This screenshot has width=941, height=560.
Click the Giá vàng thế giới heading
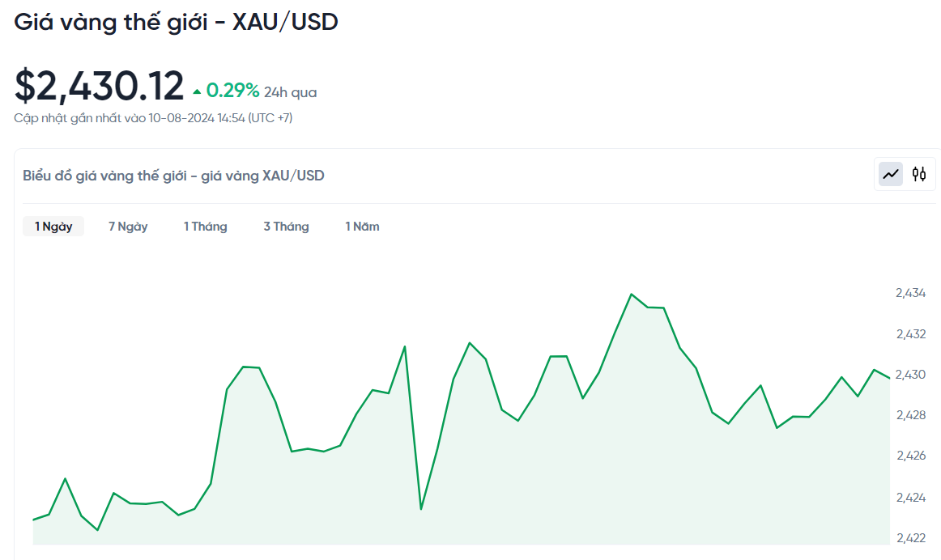click(x=176, y=22)
